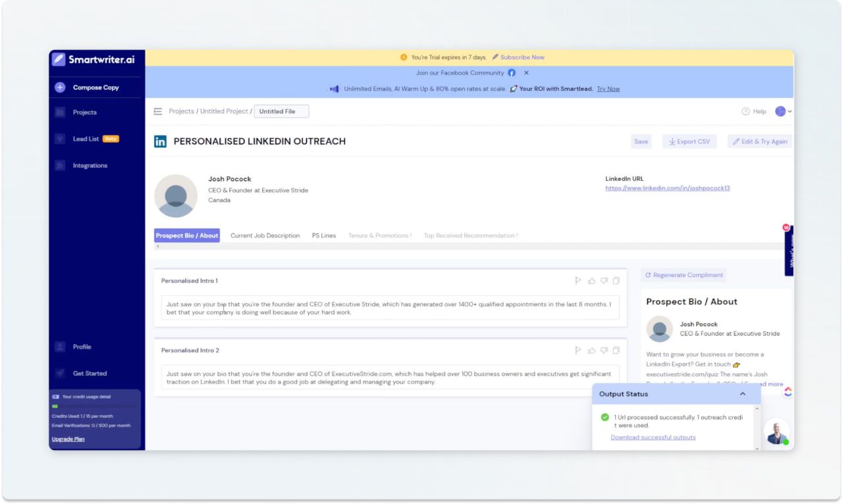Screen dimensions: 843x504
Task: Click the Projects sidebar icon
Action: (60, 113)
